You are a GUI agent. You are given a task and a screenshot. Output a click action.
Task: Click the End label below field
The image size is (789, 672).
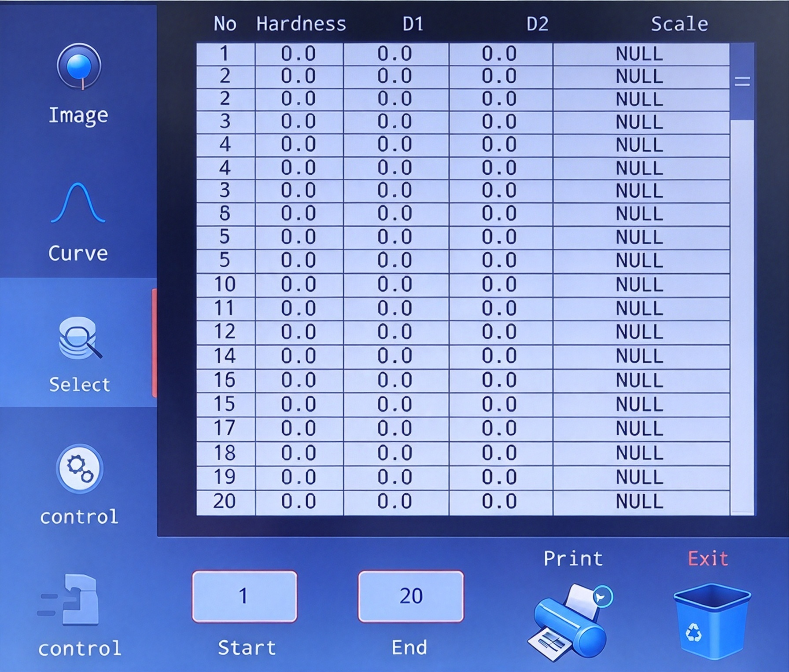pos(409,648)
